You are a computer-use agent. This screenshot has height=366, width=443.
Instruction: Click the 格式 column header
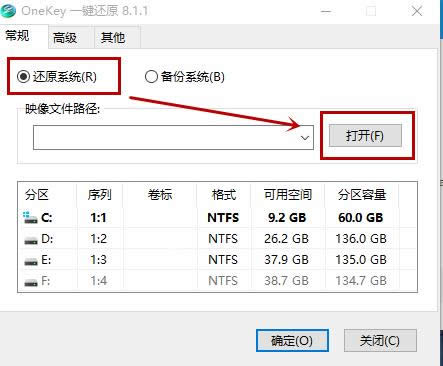[x=224, y=194]
